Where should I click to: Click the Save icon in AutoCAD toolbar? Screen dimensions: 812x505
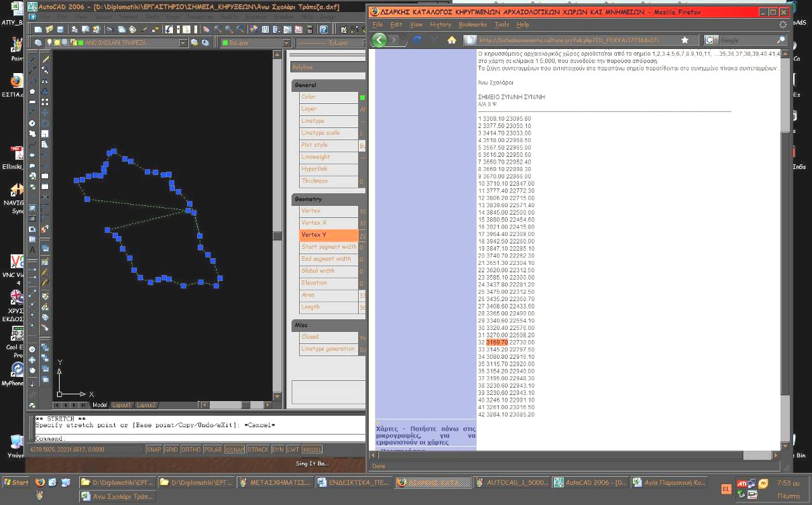click(60, 30)
